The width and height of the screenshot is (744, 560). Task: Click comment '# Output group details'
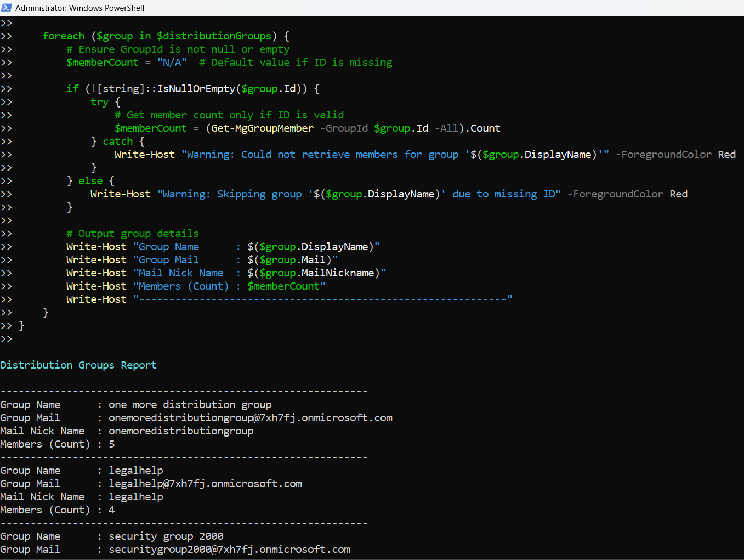click(x=133, y=234)
